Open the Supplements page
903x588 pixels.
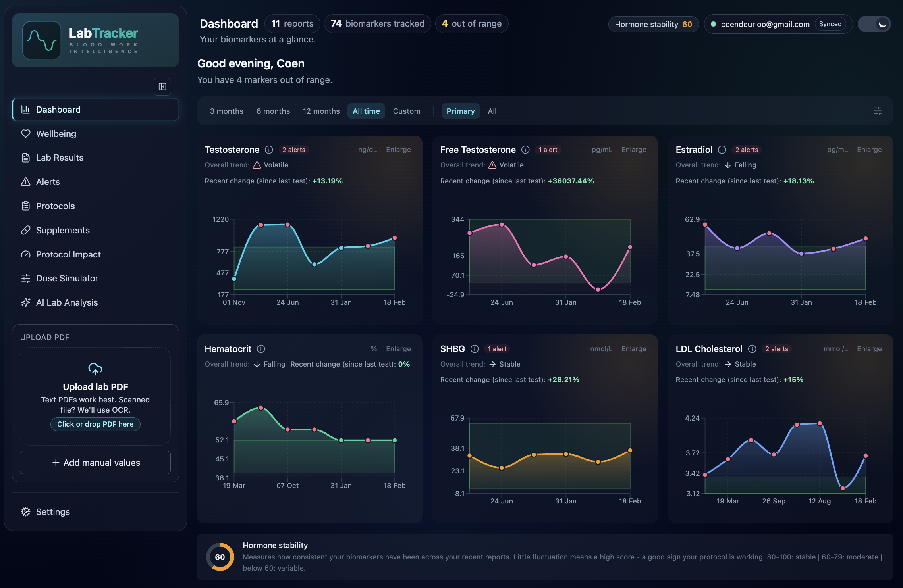pyautogui.click(x=63, y=230)
